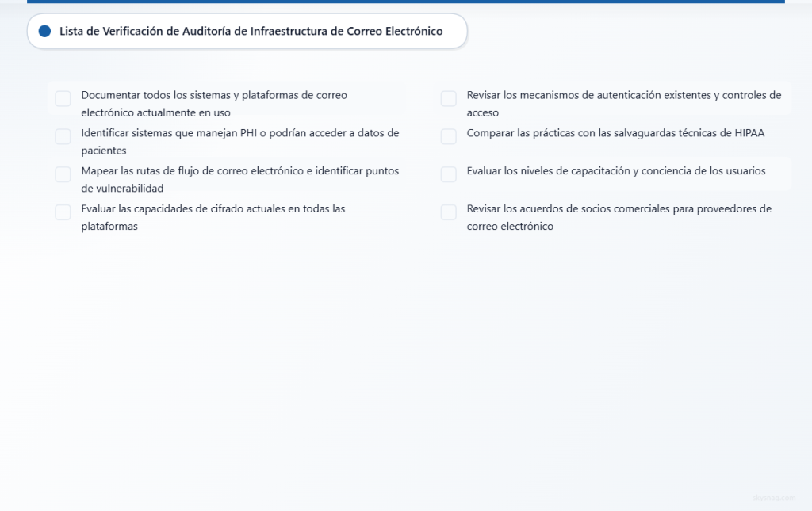
Task: Check the box for "Mapear las rutas de flujo"
Action: click(63, 174)
